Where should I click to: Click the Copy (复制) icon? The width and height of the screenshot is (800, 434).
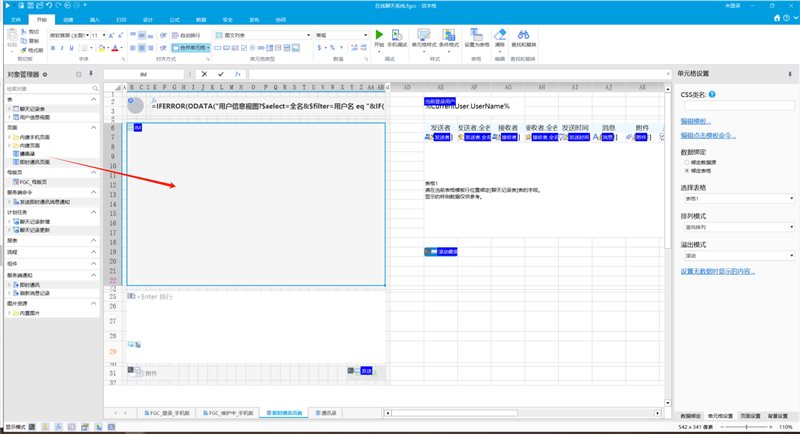24,41
